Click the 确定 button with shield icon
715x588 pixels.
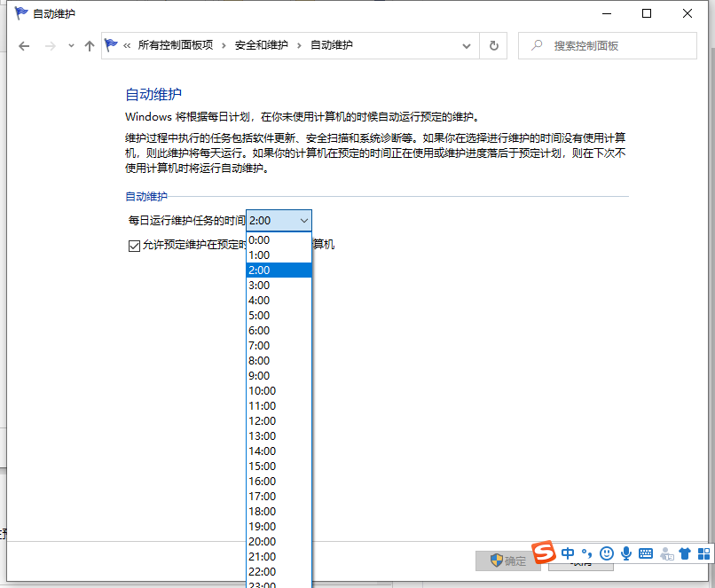pos(507,561)
